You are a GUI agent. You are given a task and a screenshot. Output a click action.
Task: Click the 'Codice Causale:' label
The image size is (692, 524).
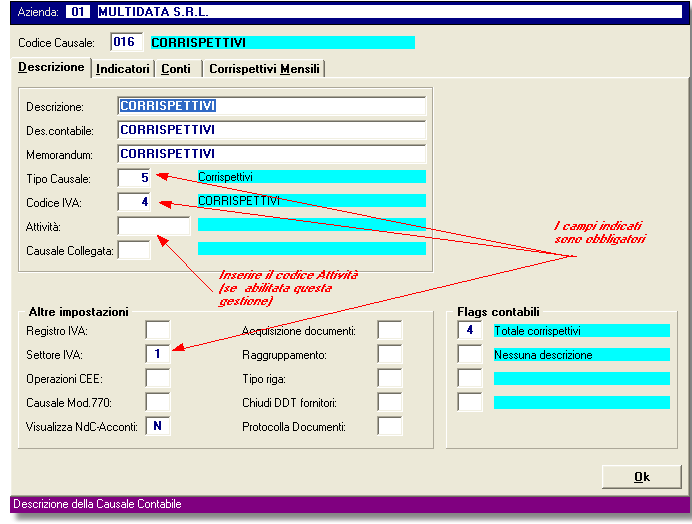click(x=56, y=43)
